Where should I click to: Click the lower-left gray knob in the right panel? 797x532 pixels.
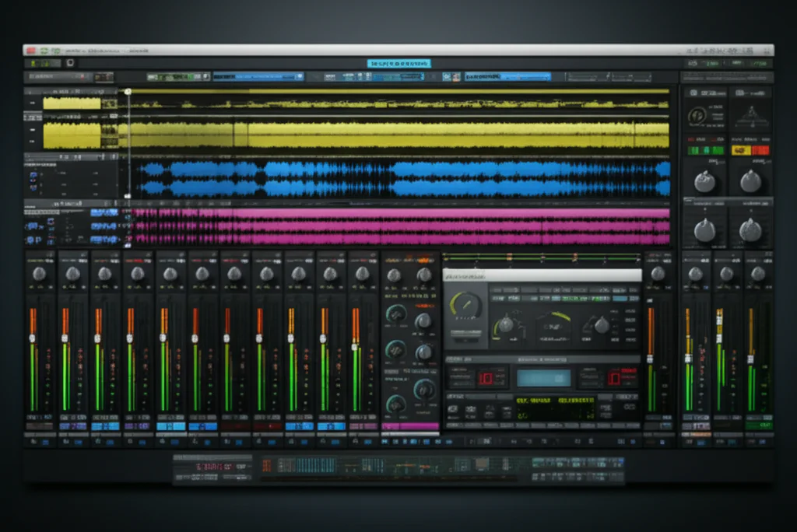704,230
